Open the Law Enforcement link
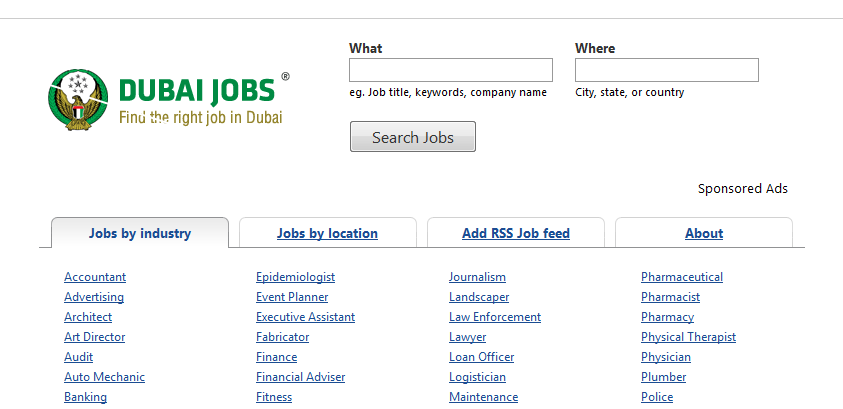843x409 pixels. (x=495, y=317)
